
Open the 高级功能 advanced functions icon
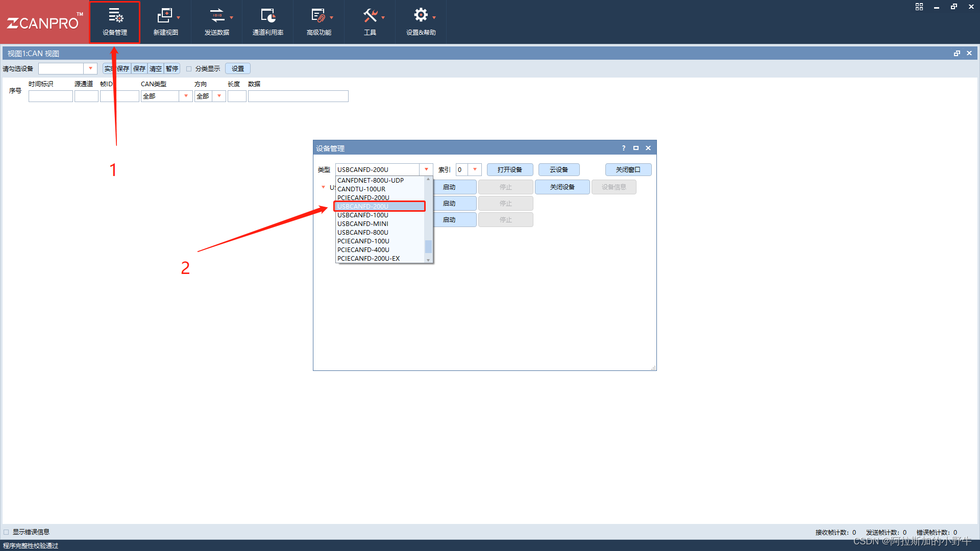pyautogui.click(x=318, y=16)
